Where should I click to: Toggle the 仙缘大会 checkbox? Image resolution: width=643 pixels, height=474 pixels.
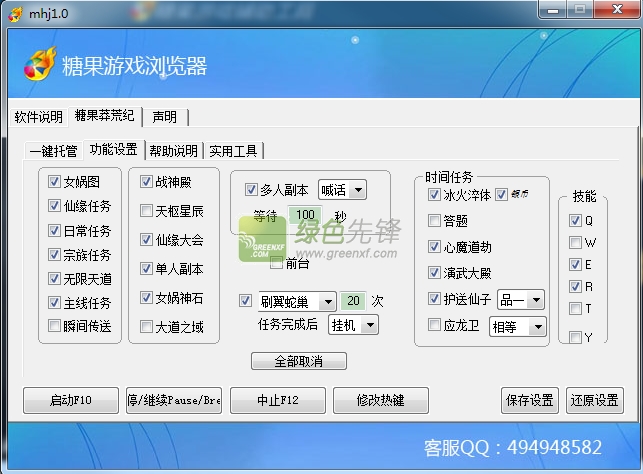click(146, 239)
